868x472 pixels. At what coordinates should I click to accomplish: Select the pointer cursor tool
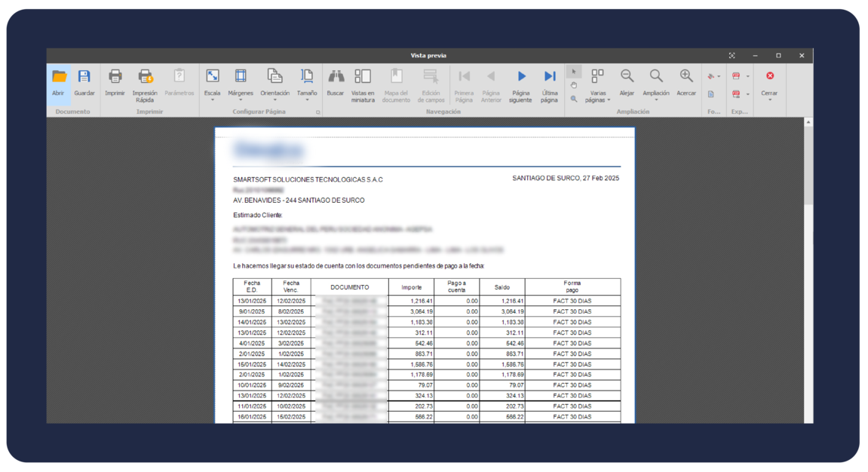574,72
